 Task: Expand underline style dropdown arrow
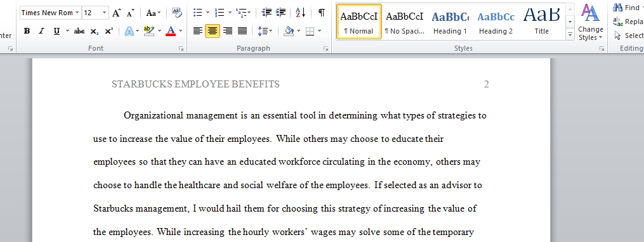pos(67,31)
